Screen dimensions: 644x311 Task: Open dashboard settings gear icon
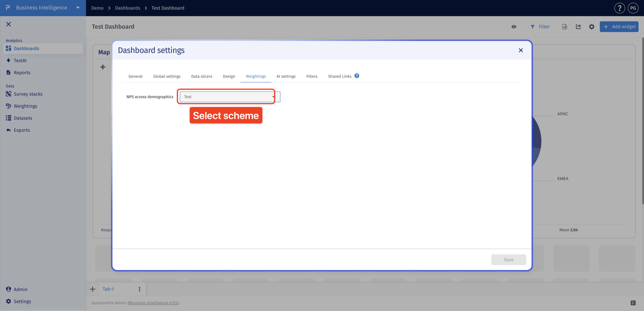coord(592,27)
